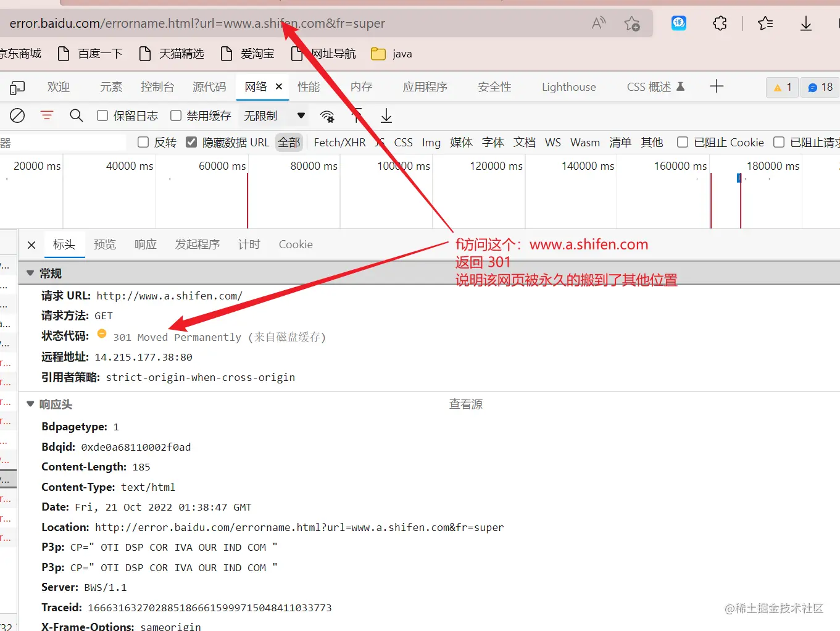
Task: Export HAR file with download arrow icon
Action: click(386, 115)
